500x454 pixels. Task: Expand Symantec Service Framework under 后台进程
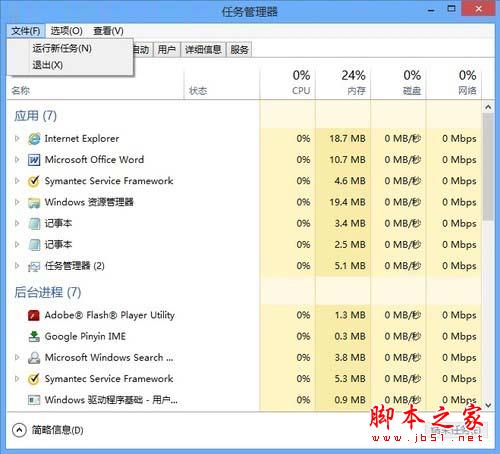17,379
